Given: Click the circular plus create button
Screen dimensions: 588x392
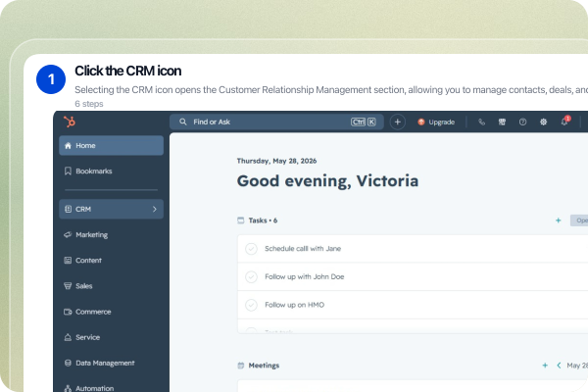Looking at the screenshot, I should [x=398, y=122].
